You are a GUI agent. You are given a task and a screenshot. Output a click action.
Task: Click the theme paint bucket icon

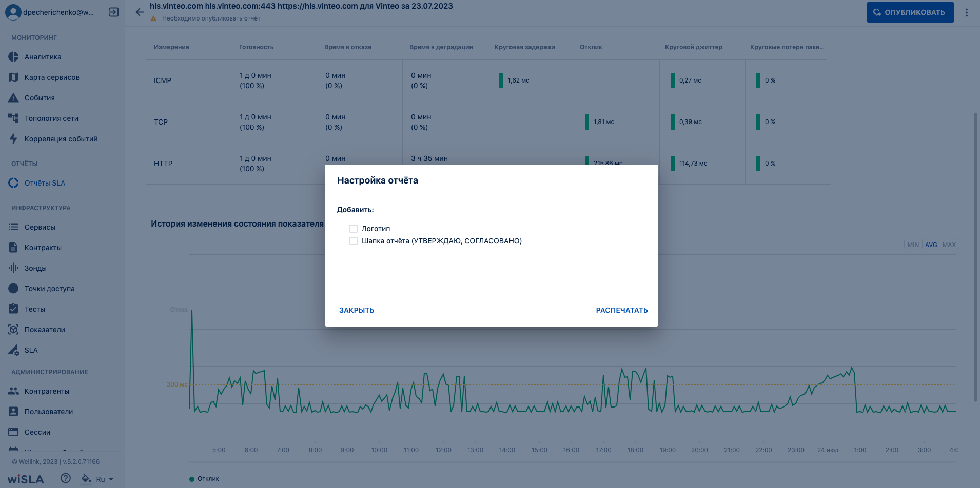[x=86, y=478]
